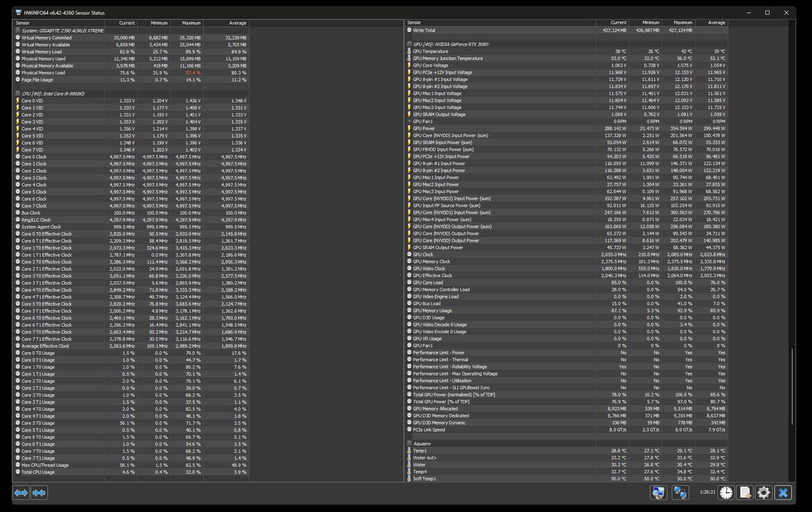Click the lightning icon beside Core 0 VID
The image size is (812, 512).
click(18, 101)
